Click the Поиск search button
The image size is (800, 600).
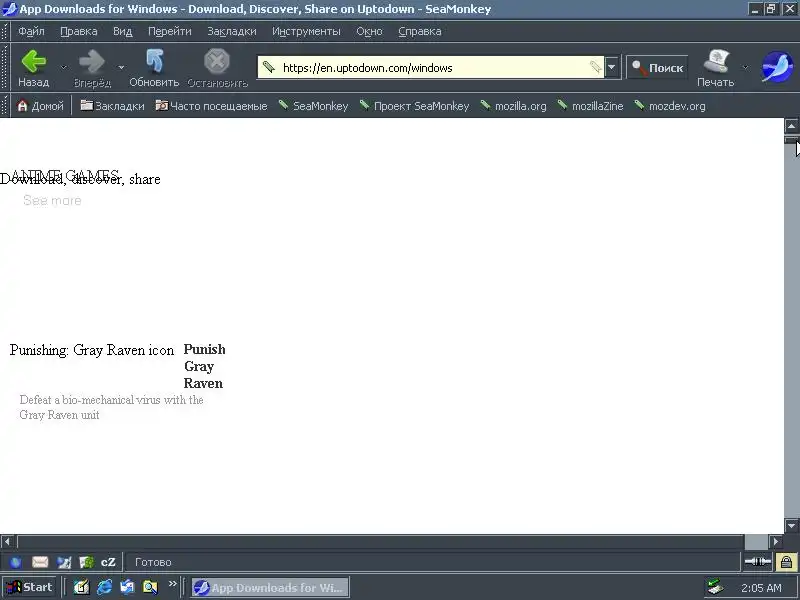(657, 67)
